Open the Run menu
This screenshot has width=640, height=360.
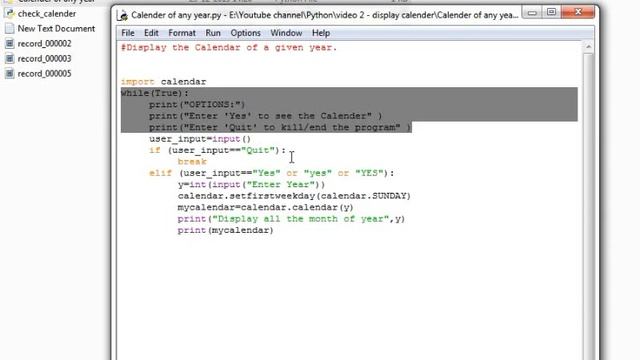tap(213, 33)
